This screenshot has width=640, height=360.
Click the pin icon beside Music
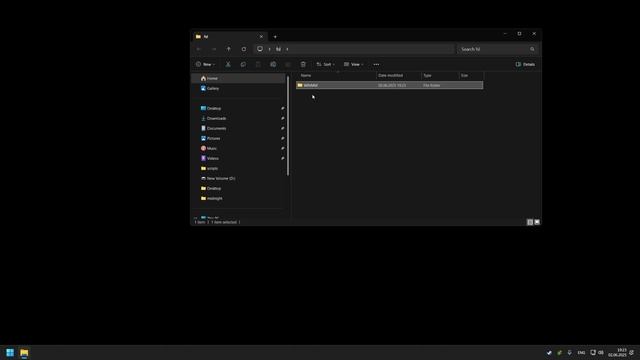(x=282, y=148)
